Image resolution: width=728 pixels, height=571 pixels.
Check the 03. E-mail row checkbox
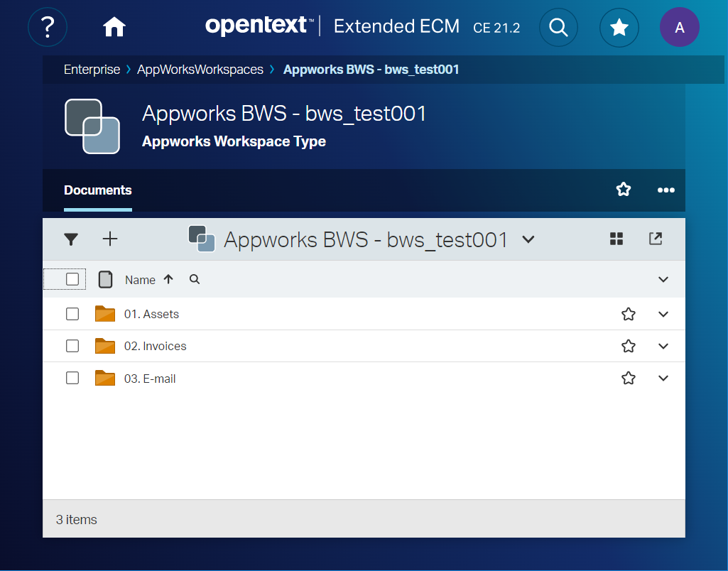[72, 379]
